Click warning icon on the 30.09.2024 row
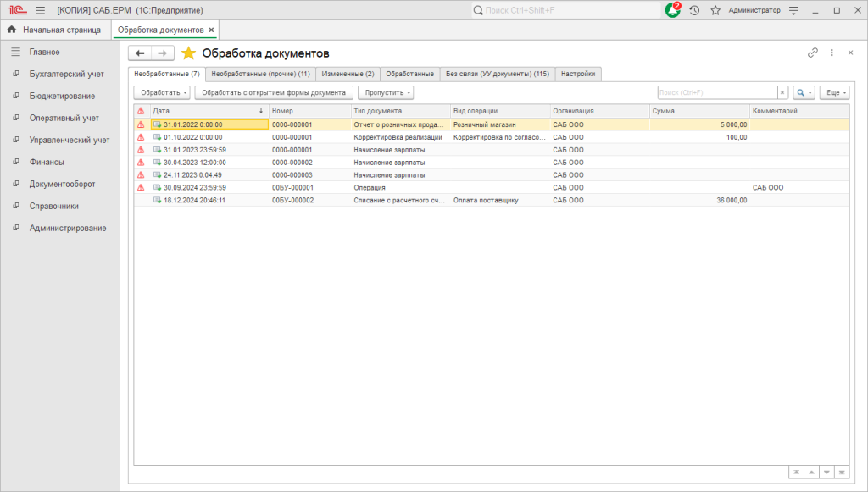Image resolution: width=868 pixels, height=492 pixels. (141, 187)
